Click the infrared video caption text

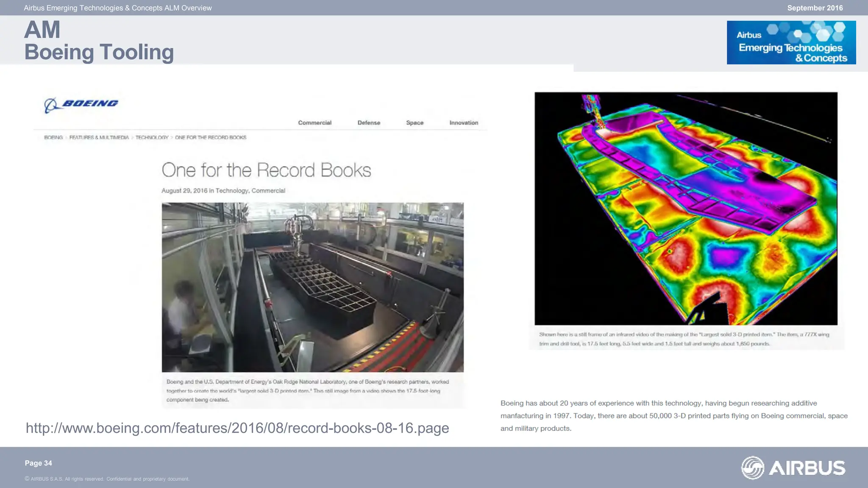tap(684, 339)
